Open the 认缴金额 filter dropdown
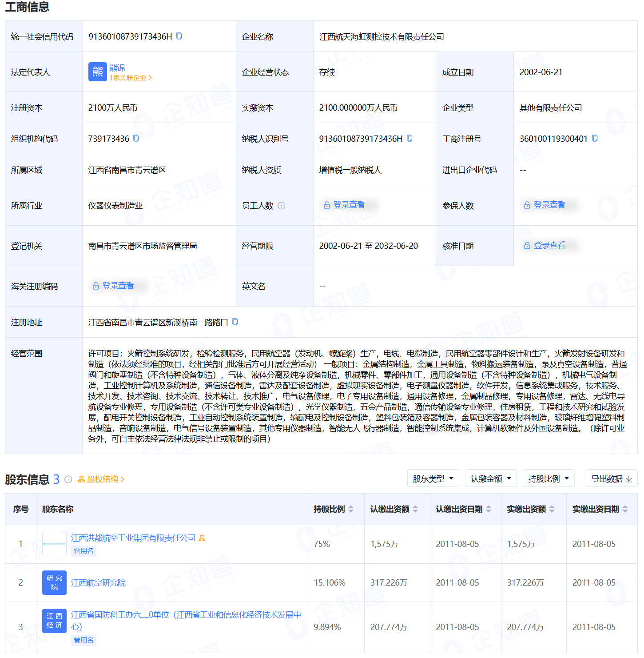This screenshot has height=658, width=644. coord(491,479)
